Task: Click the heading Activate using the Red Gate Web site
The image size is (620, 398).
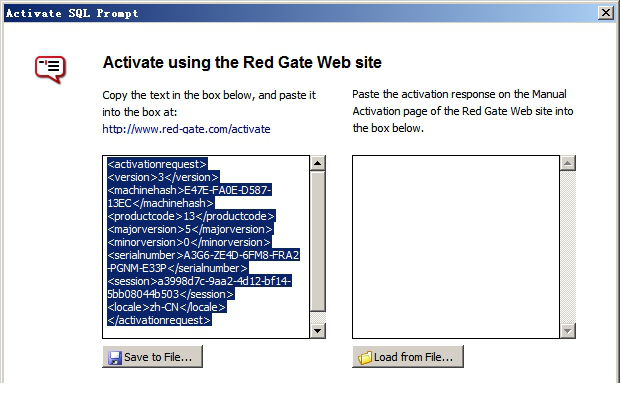Action: (242, 62)
